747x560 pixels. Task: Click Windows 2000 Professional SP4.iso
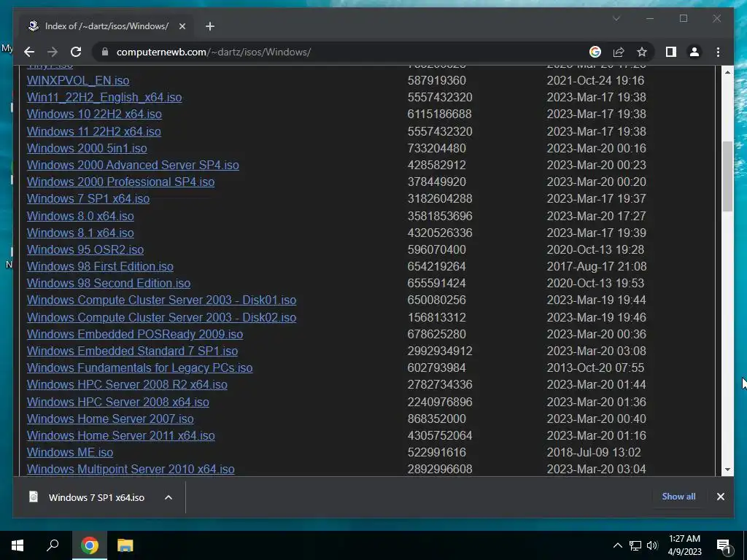[120, 182]
